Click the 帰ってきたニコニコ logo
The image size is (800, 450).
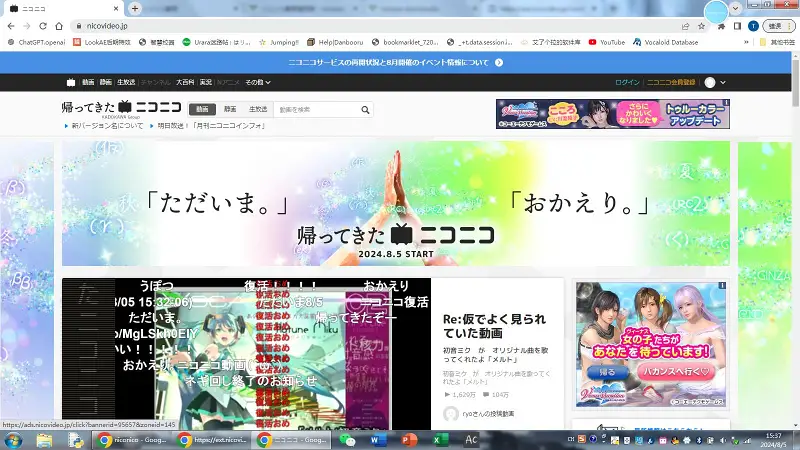(x=121, y=107)
